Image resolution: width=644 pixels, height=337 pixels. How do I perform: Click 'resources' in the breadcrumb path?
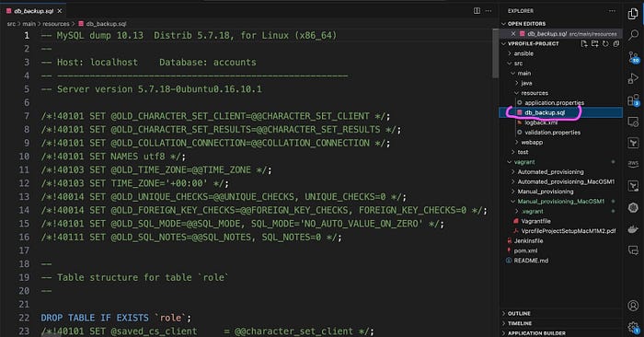click(x=56, y=24)
